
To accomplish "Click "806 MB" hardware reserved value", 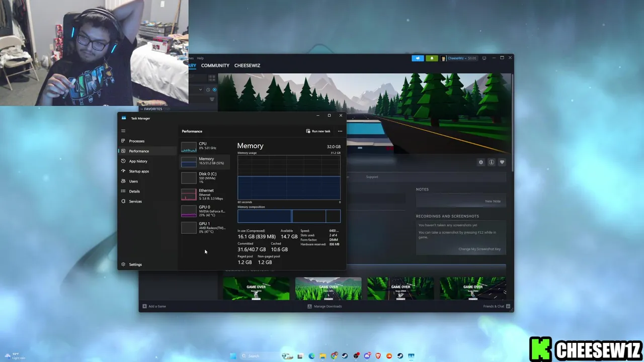I will click(334, 244).
